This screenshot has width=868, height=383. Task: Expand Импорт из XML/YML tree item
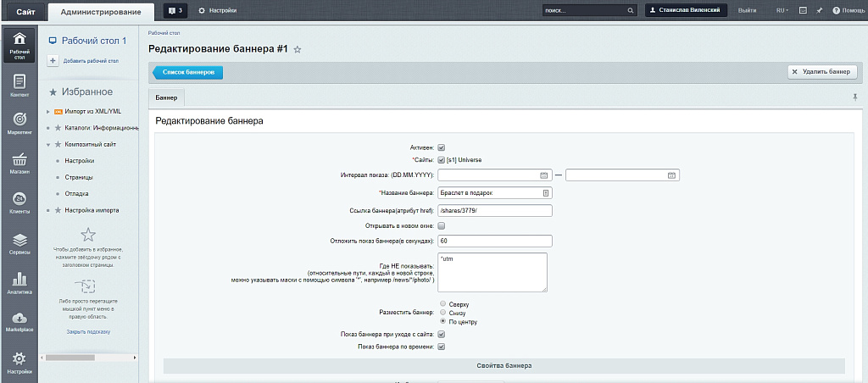[x=48, y=111]
